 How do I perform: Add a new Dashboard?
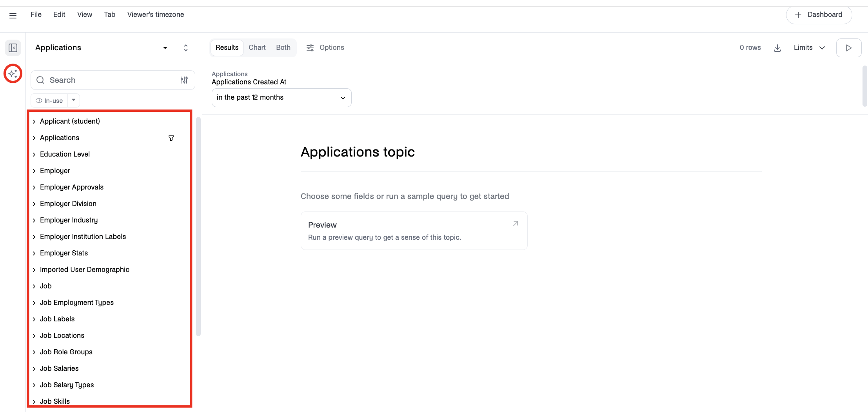819,15
